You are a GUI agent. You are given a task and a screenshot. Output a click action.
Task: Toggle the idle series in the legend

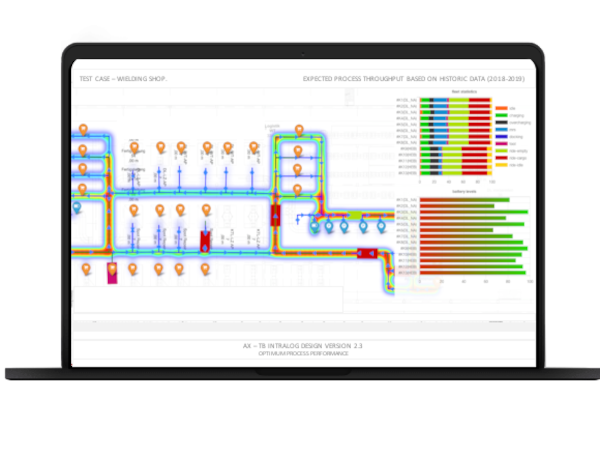(x=511, y=108)
